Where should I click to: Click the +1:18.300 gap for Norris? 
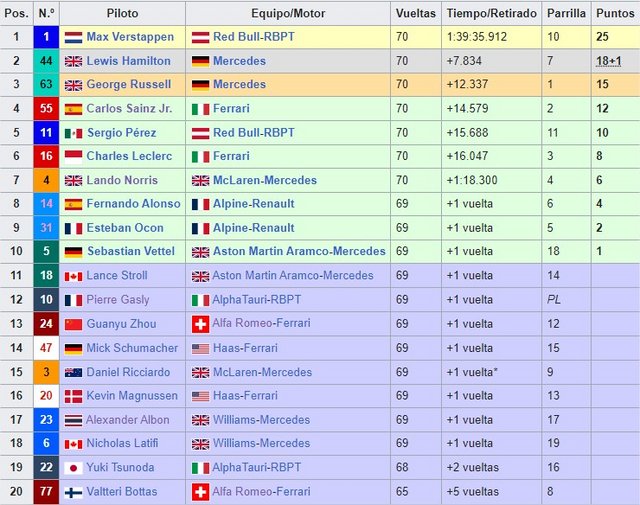(472, 180)
